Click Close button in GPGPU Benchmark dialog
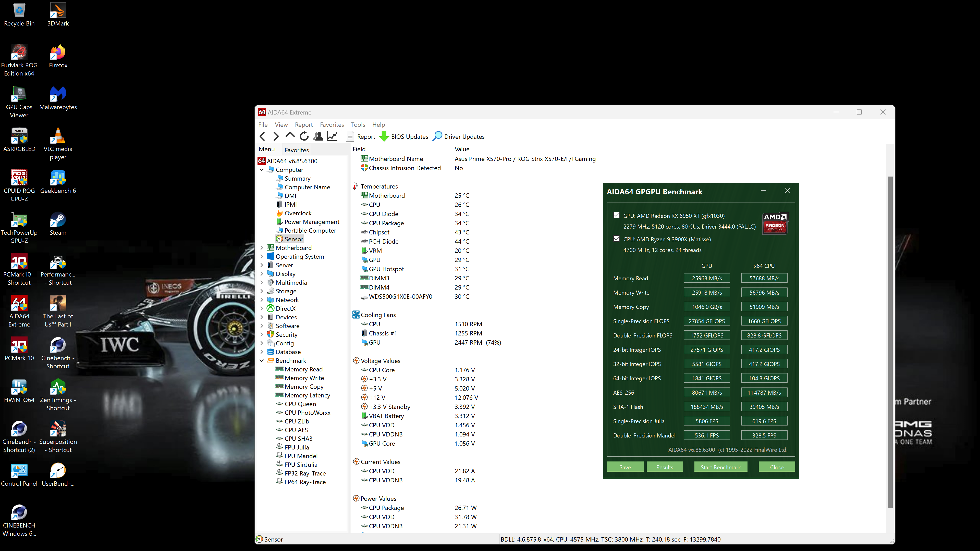The height and width of the screenshot is (551, 980). (776, 467)
